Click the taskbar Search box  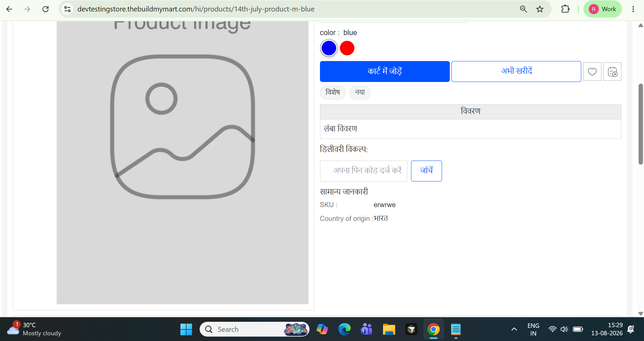click(x=254, y=329)
